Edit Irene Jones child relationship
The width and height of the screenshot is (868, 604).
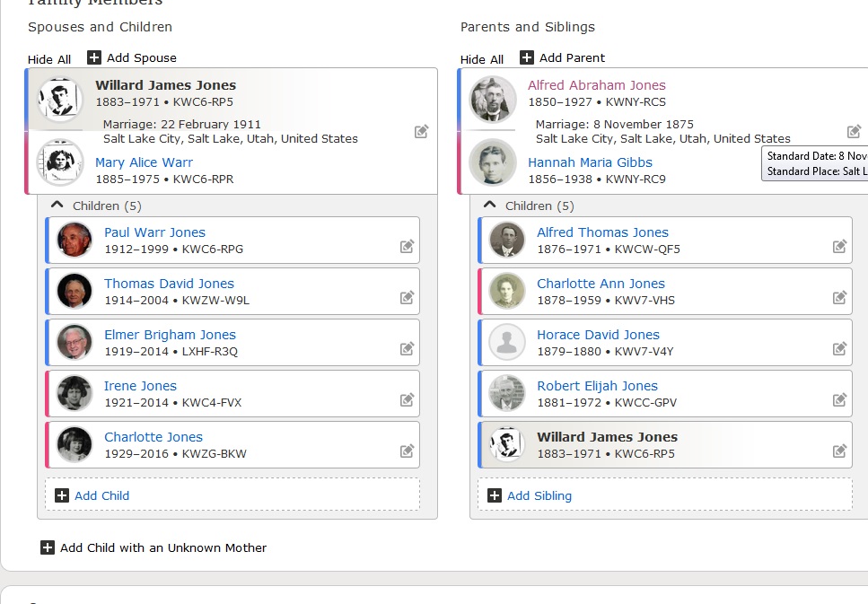click(407, 399)
